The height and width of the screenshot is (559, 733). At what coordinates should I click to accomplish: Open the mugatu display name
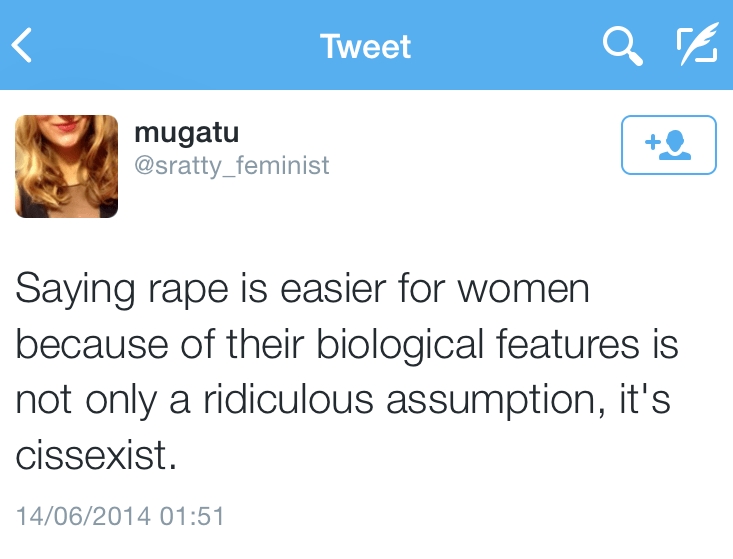click(187, 133)
